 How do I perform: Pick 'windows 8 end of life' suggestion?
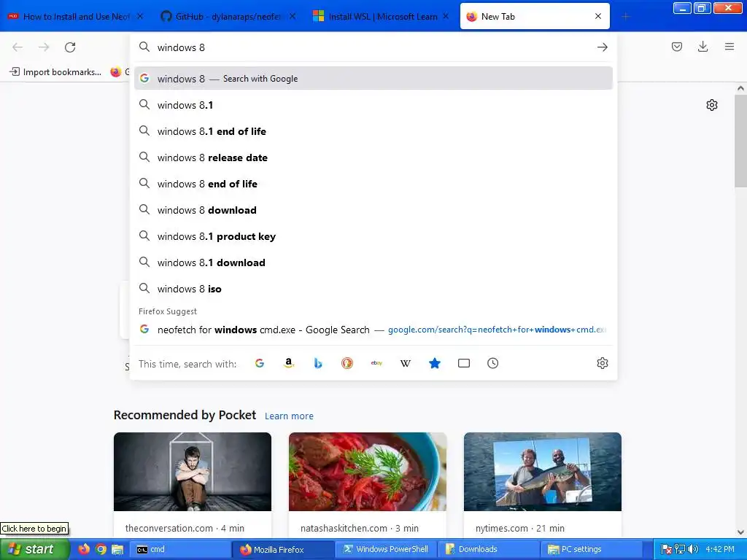point(373,183)
